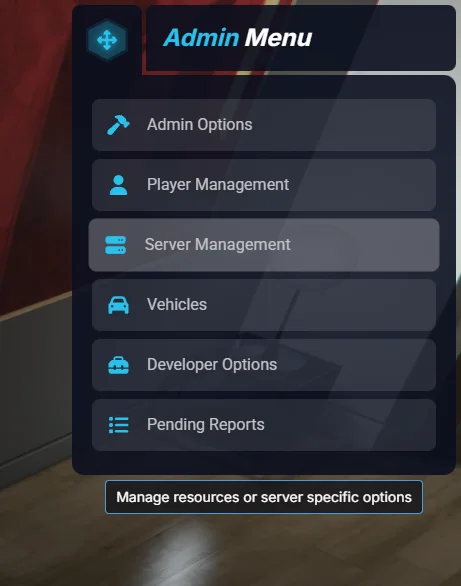Viewport: 461px width, 586px height.
Task: Open the Player Management label
Action: pos(218,185)
